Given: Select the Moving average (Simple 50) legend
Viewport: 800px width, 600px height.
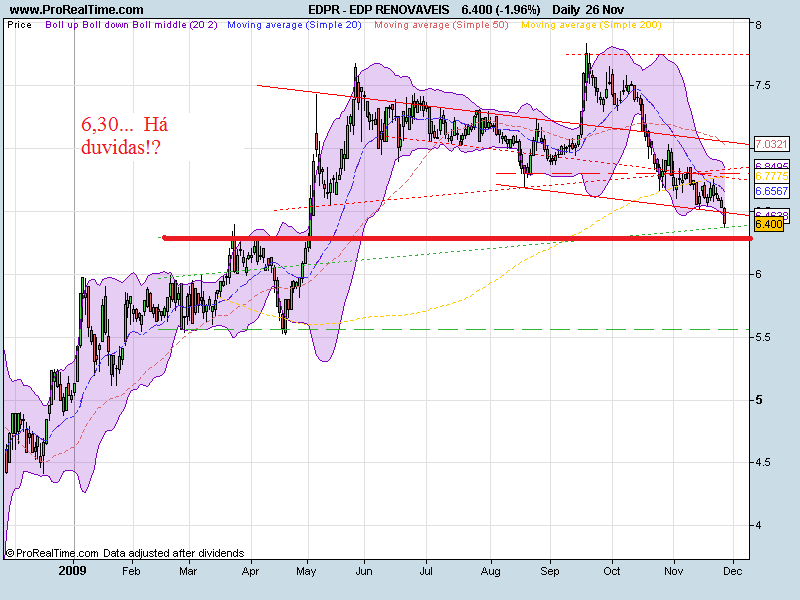Looking at the screenshot, I should (441, 25).
